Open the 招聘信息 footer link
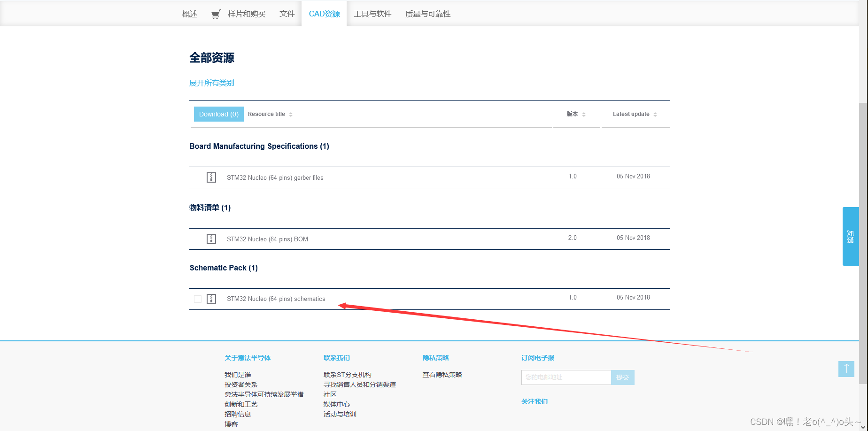The image size is (868, 431). point(238,414)
